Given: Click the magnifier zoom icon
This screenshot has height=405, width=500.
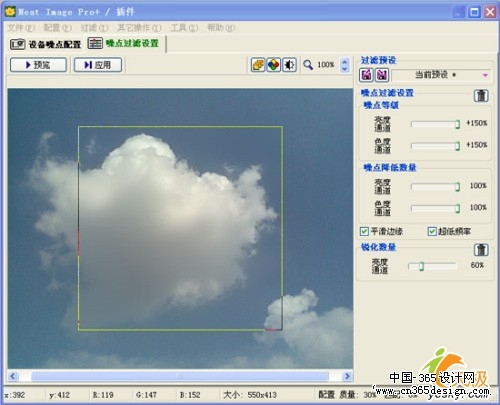Looking at the screenshot, I should coord(308,65).
